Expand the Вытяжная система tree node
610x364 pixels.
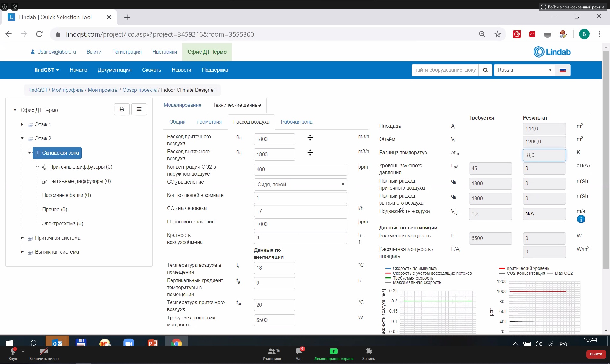tap(22, 252)
